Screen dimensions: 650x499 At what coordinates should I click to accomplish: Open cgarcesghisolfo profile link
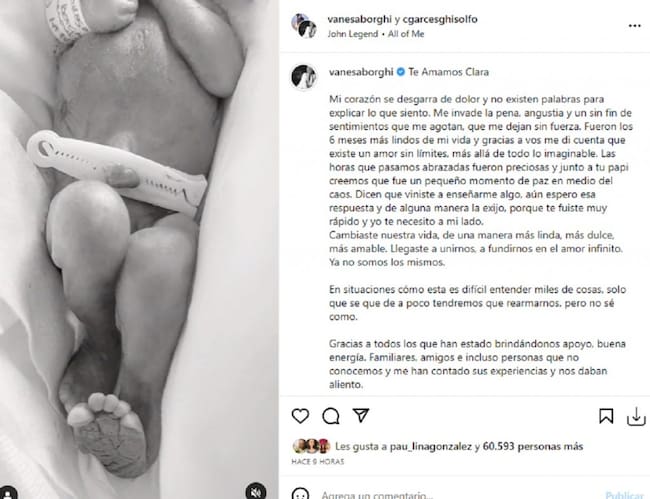pos(440,19)
